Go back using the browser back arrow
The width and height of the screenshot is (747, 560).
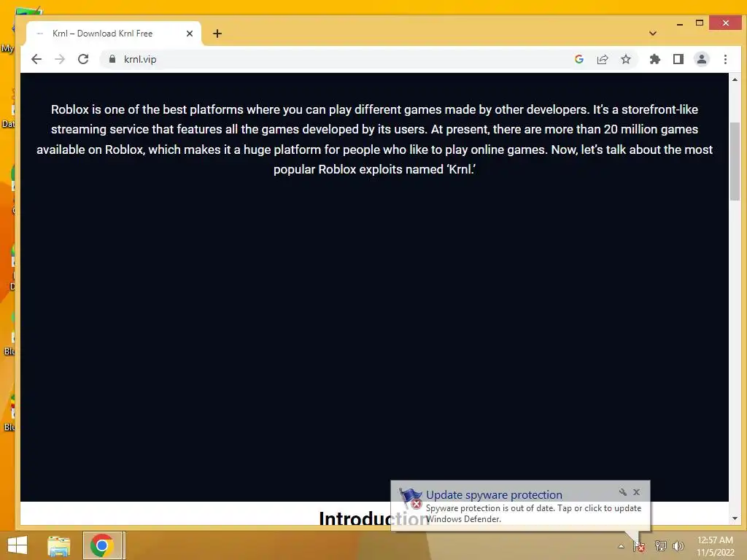coord(36,59)
